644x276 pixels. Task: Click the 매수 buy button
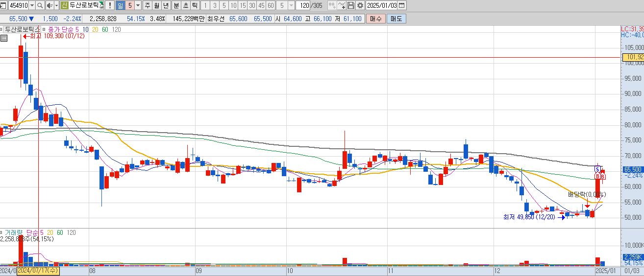(x=376, y=19)
